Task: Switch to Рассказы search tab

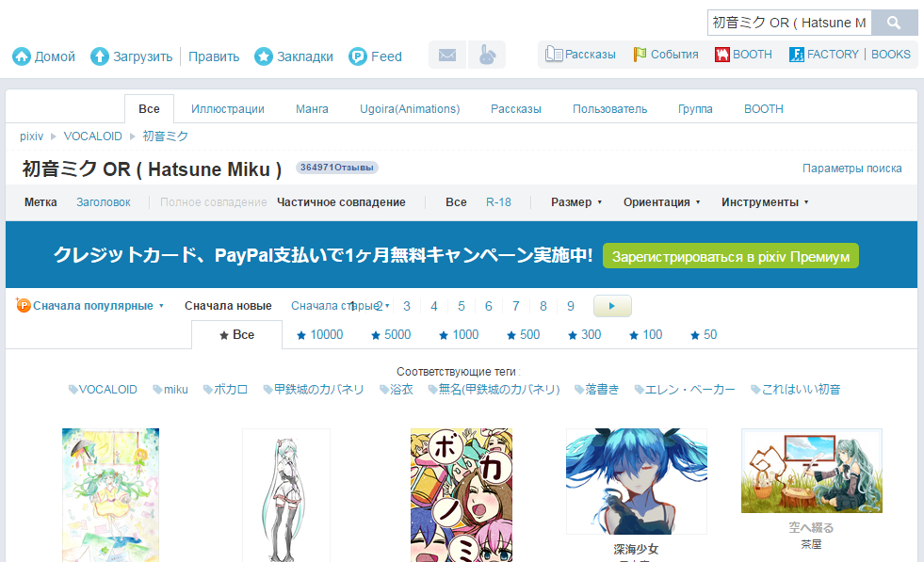Action: (515, 109)
